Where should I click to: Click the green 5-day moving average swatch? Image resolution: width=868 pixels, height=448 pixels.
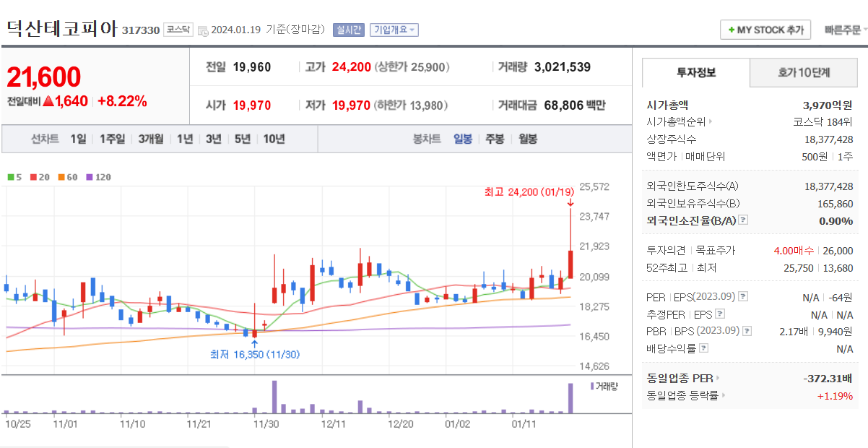pos(10,177)
